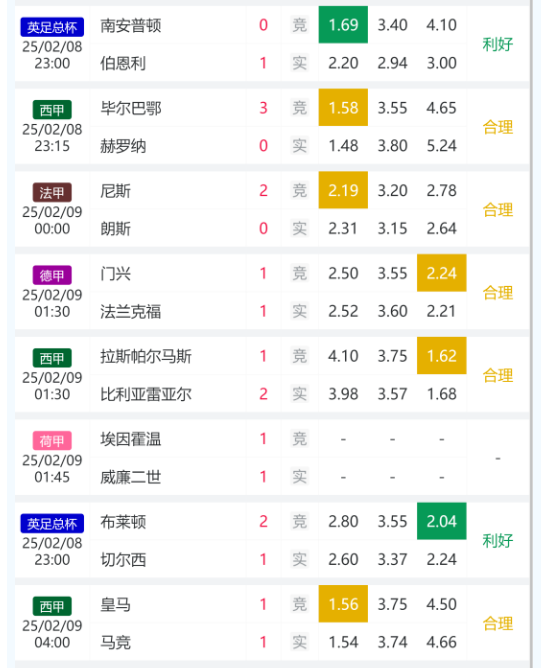Click the 西甲 badge for 皇马 match
Screen dimensions: 546x668
click(52, 606)
